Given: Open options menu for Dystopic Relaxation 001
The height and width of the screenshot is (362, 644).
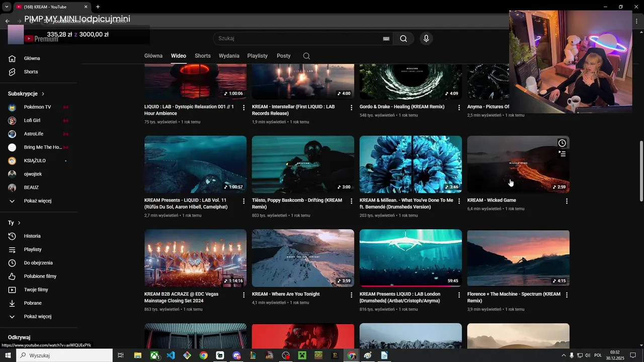Looking at the screenshot, I should 244,108.
